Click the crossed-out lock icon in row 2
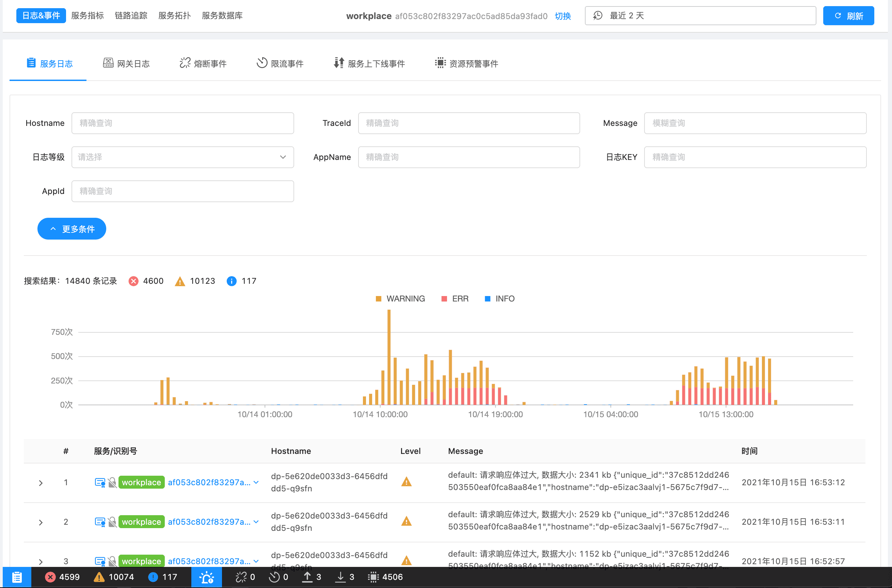Screen dimensions: 892x588 coord(112,522)
